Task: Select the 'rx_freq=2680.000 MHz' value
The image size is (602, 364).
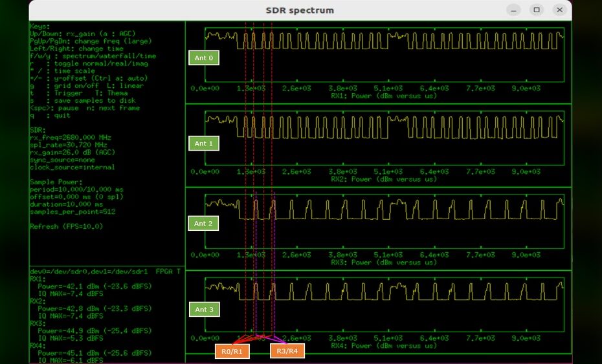Action: point(71,137)
